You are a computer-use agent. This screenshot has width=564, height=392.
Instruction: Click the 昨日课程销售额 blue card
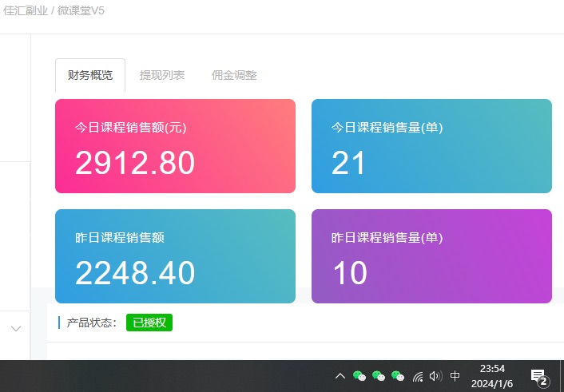click(x=175, y=256)
